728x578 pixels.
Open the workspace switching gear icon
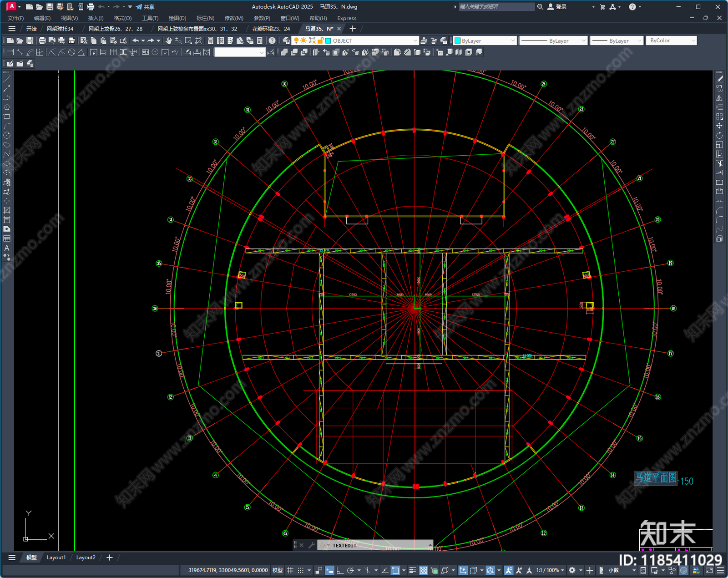pos(572,570)
